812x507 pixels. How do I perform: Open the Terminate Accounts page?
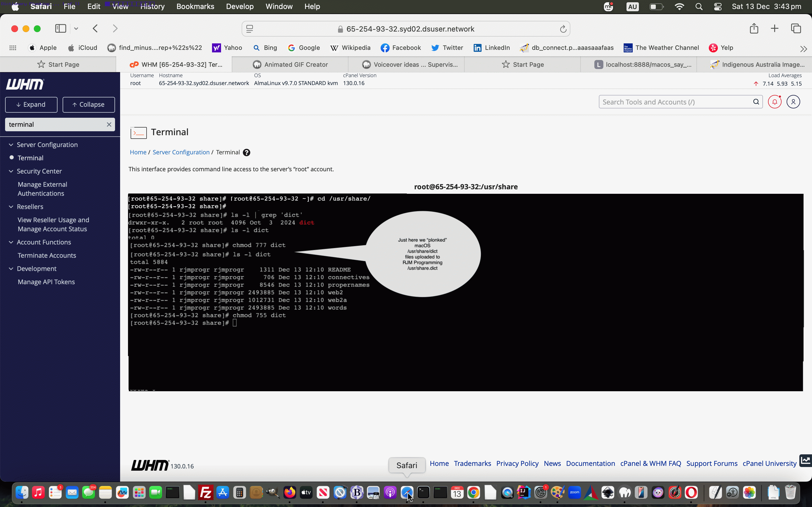(47, 255)
